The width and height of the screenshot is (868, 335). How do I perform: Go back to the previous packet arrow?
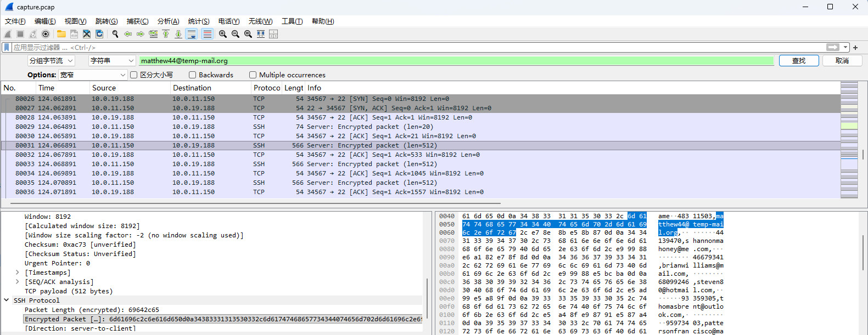(128, 34)
